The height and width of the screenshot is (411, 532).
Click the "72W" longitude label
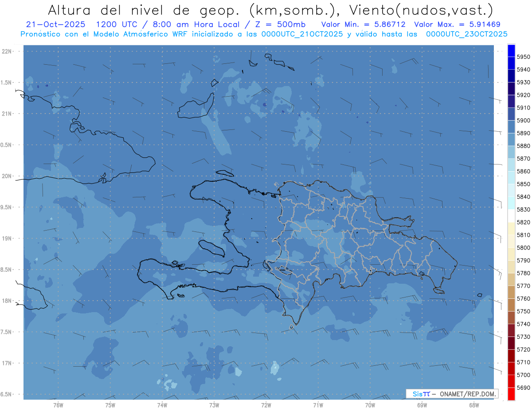[266, 405]
